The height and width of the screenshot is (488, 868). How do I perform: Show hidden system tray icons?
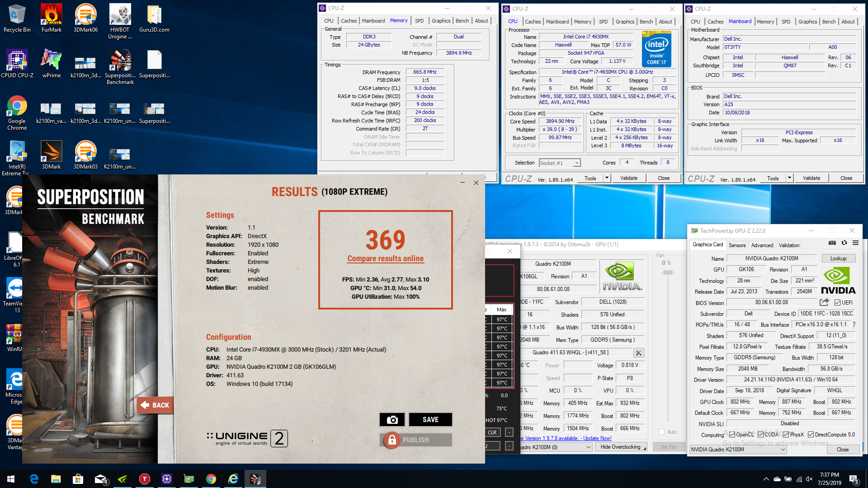[x=766, y=479]
